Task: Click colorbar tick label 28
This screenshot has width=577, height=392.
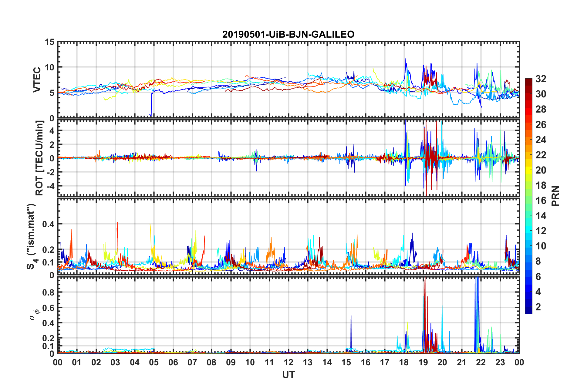Action: (541, 109)
